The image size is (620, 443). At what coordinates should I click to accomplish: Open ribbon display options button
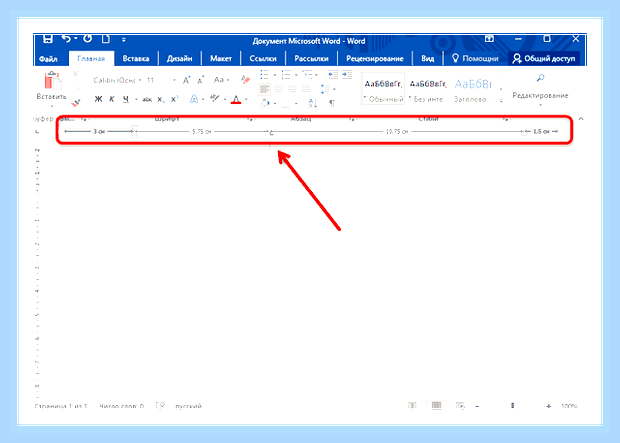tap(490, 39)
